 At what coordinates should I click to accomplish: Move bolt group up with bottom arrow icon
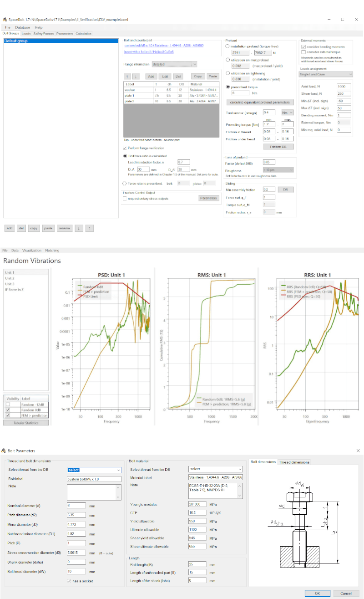click(x=89, y=228)
